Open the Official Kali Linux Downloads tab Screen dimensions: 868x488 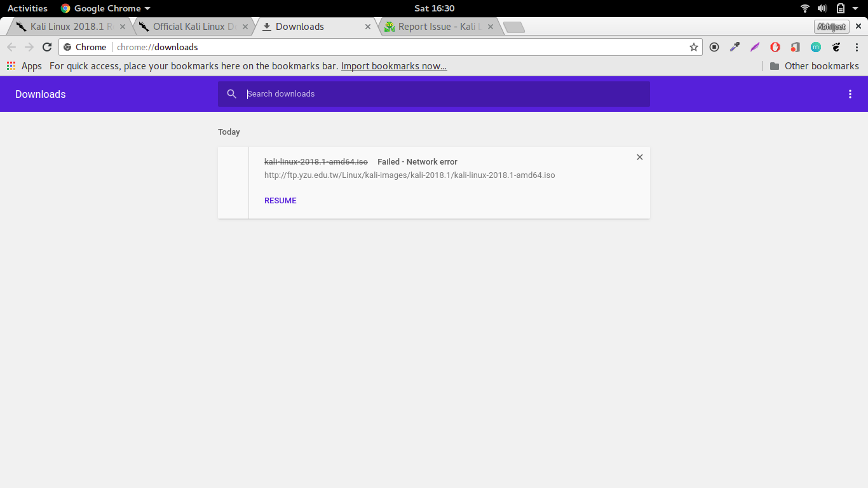(x=189, y=27)
